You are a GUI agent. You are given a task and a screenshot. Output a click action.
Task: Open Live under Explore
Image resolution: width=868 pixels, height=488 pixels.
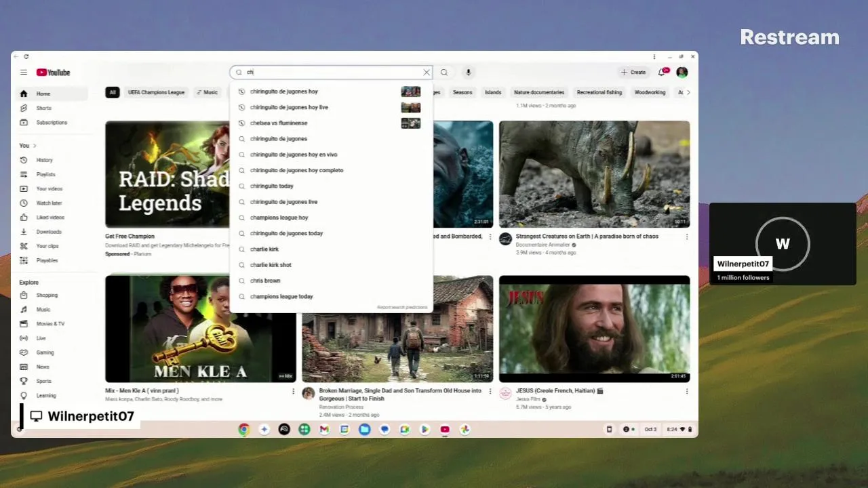(x=52, y=338)
